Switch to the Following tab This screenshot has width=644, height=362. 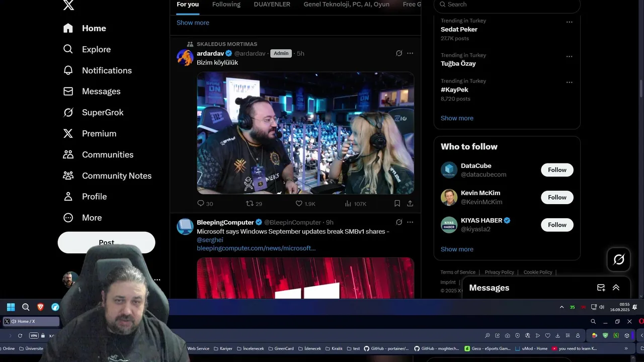click(226, 5)
